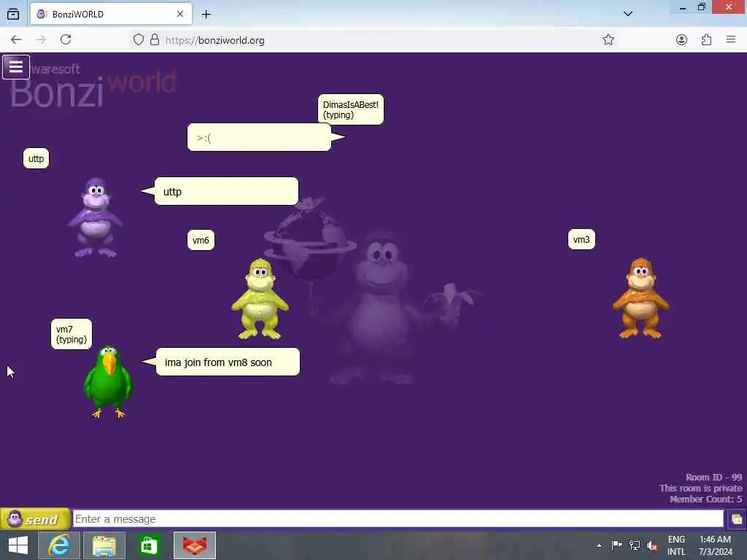747x560 pixels.
Task: Launch Internet Explorer from taskbar
Action: pos(59,545)
